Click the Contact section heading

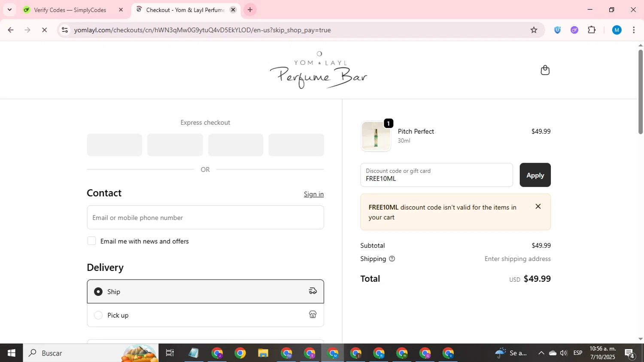pyautogui.click(x=104, y=193)
